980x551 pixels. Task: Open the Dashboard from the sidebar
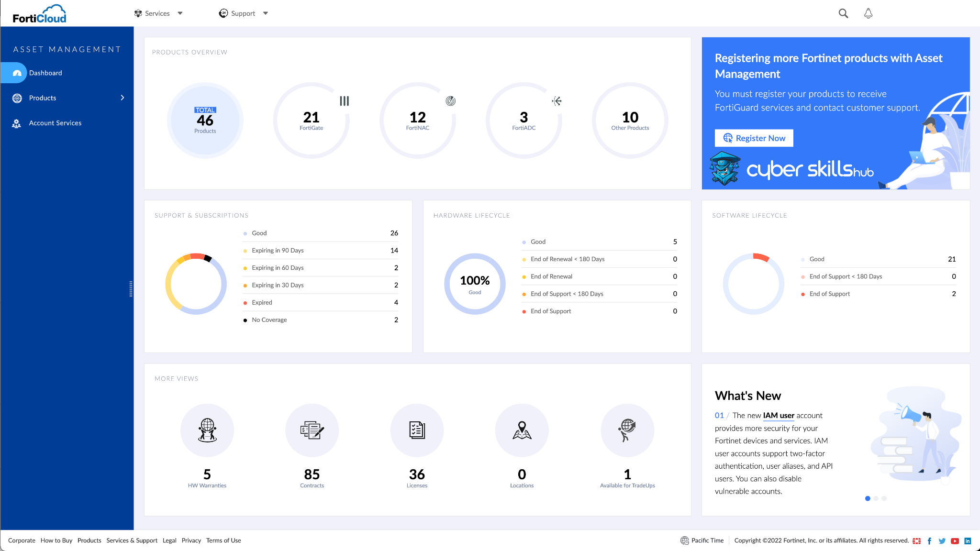coord(45,73)
